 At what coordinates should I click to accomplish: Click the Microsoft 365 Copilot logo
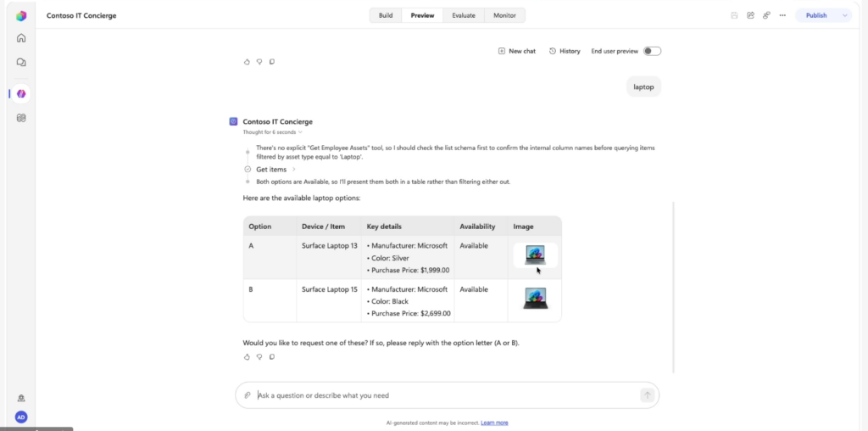point(21,15)
